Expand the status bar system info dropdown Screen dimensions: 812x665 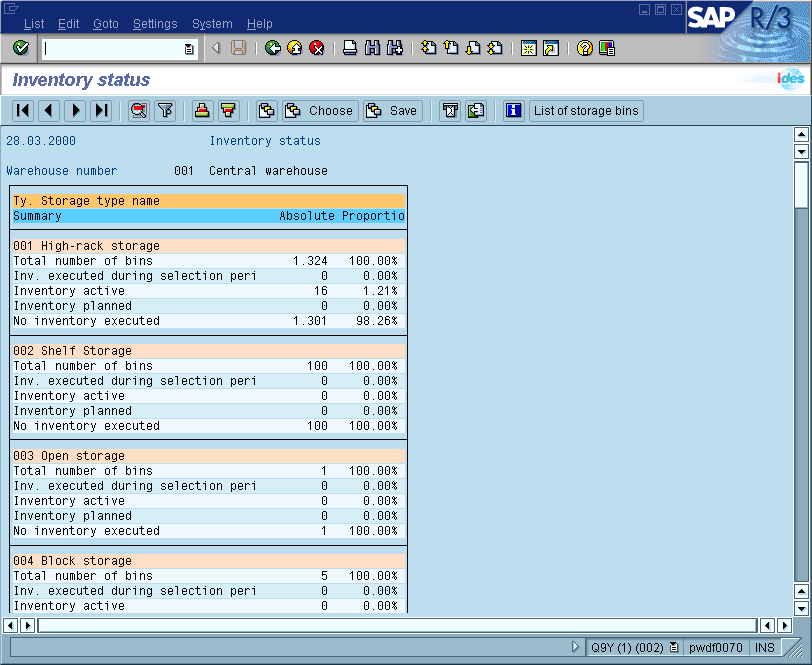674,647
